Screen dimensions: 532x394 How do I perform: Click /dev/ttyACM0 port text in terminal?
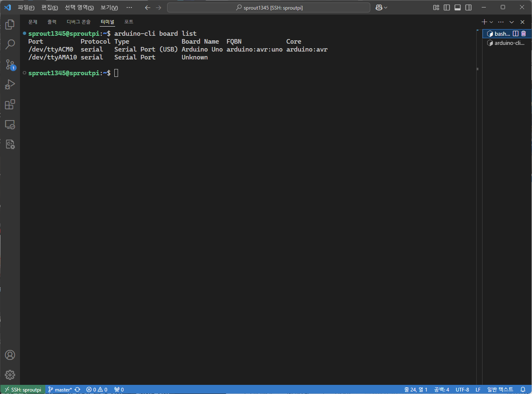51,49
